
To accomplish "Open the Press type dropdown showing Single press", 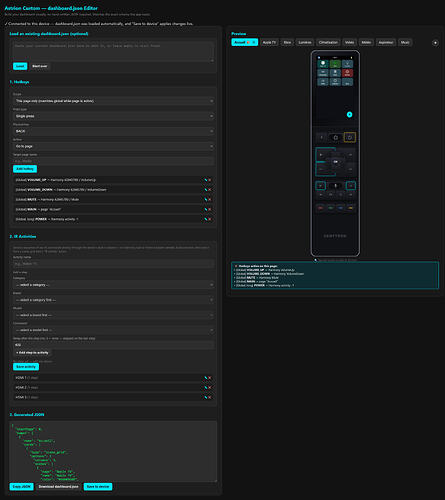I will coord(113,116).
